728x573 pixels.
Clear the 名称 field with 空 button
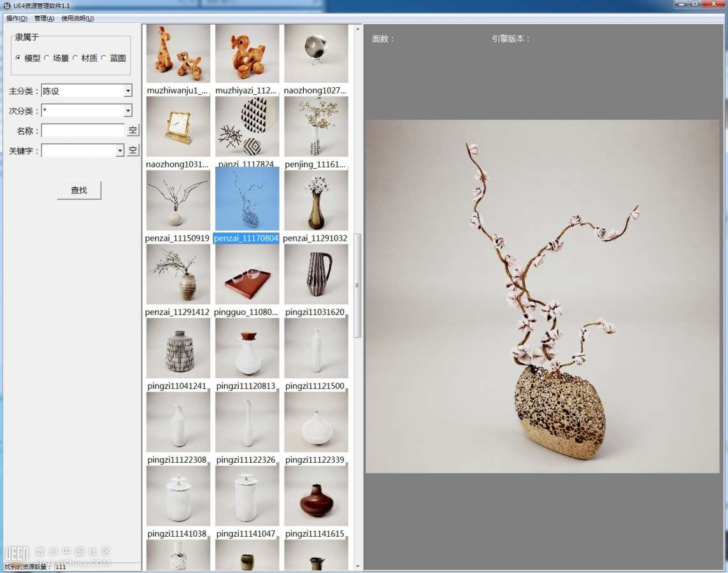click(x=132, y=131)
